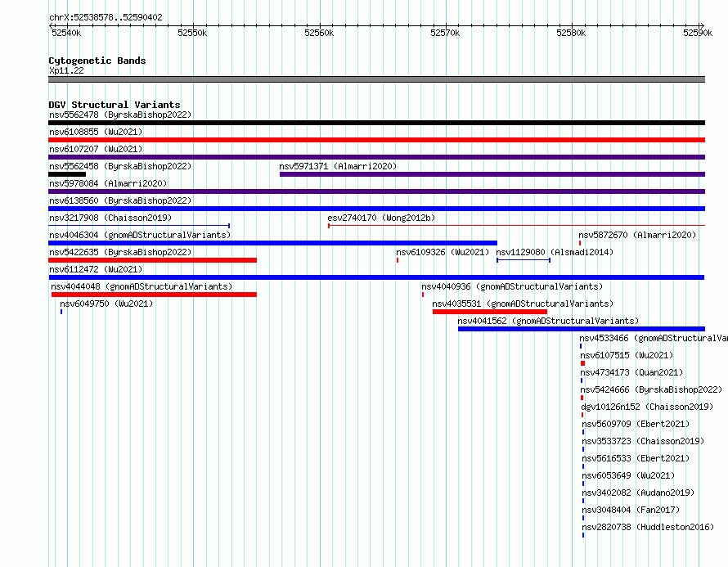
Task: Click the nsv4533466 variant label
Action: 654,338
